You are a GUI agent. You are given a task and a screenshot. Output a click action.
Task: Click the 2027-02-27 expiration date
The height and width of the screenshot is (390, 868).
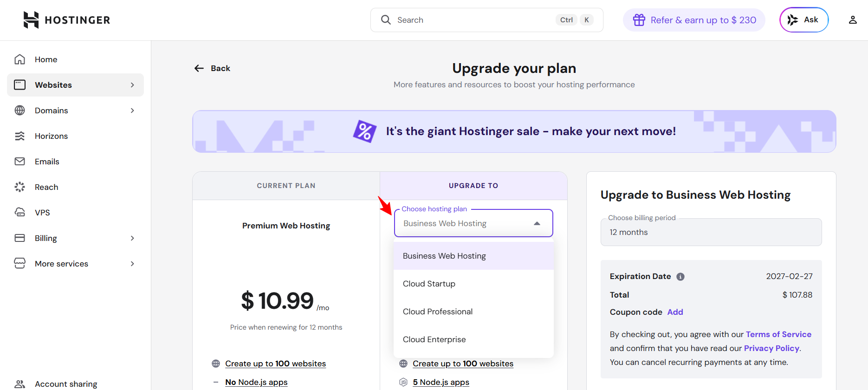[789, 276]
